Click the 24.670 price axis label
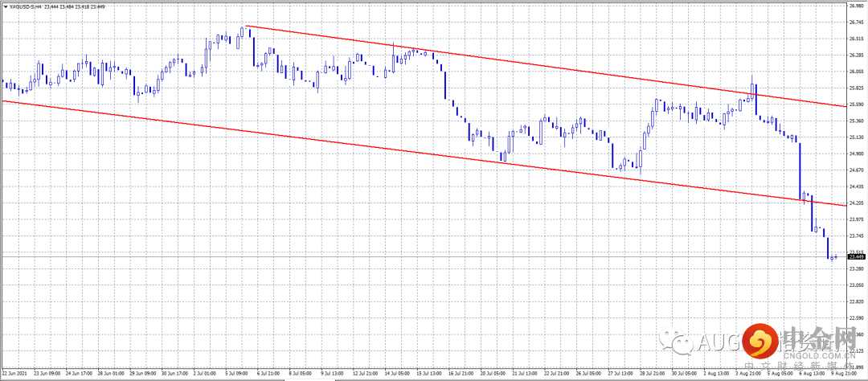The image size is (868, 381). pyautogui.click(x=856, y=170)
